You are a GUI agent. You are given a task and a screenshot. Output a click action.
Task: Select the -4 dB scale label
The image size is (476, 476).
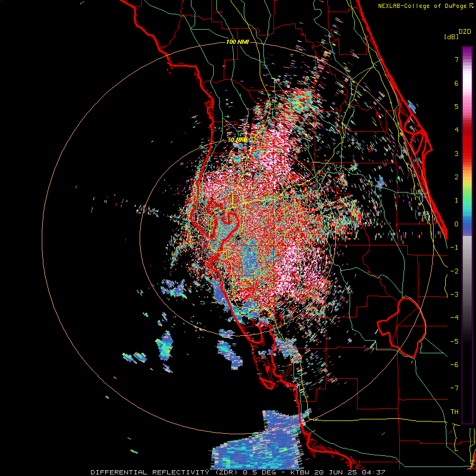(x=454, y=318)
